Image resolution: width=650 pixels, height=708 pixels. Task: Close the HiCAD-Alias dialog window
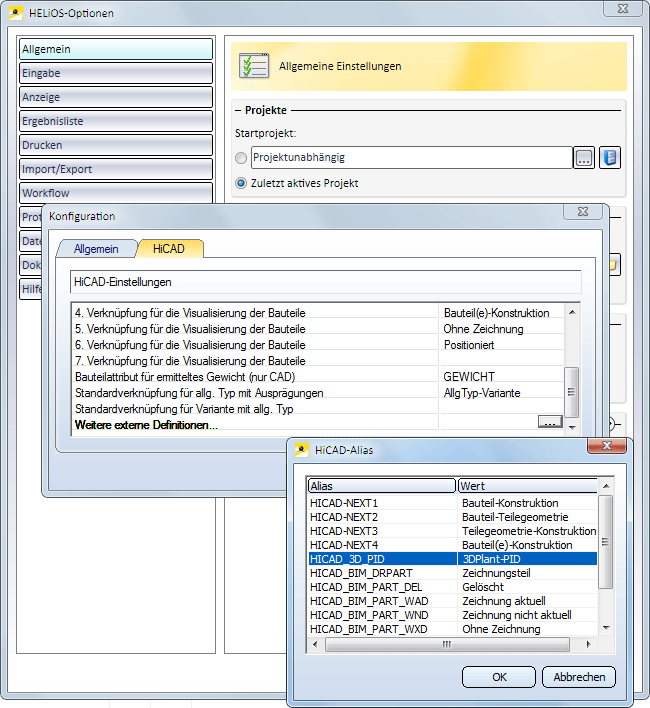point(606,449)
